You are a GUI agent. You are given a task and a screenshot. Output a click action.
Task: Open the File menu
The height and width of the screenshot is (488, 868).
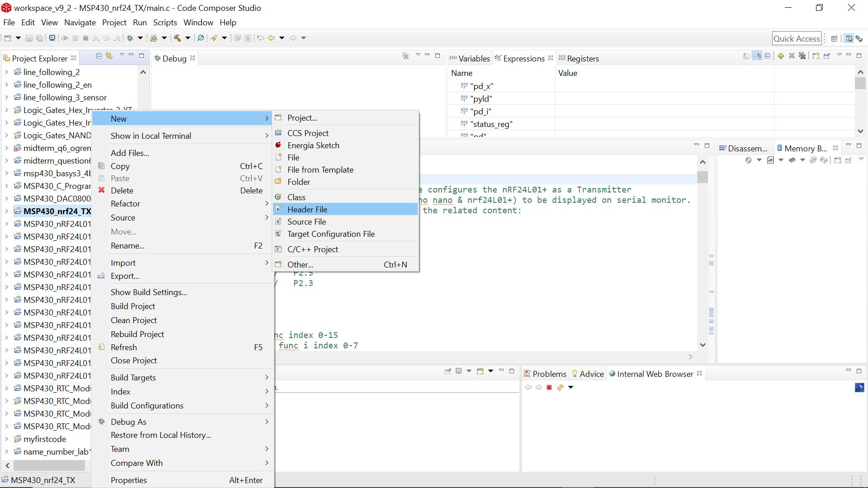[x=9, y=22]
